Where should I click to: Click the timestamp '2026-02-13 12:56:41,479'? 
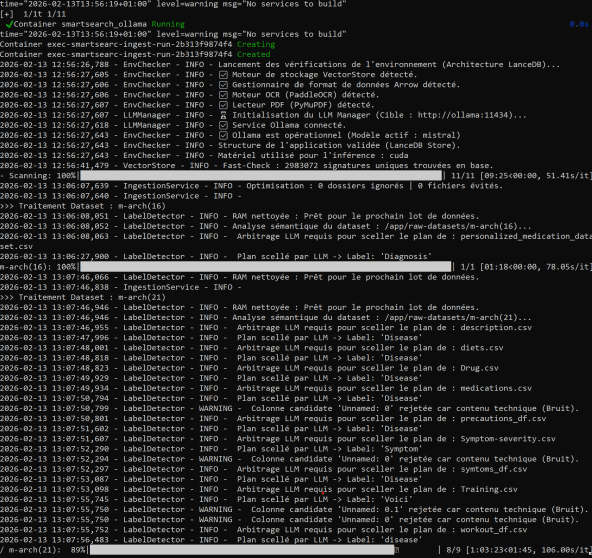54,166
